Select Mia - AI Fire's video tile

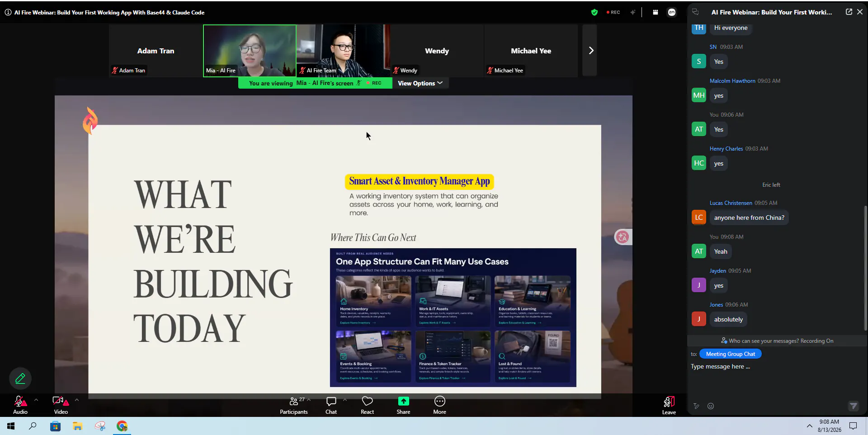pos(250,51)
